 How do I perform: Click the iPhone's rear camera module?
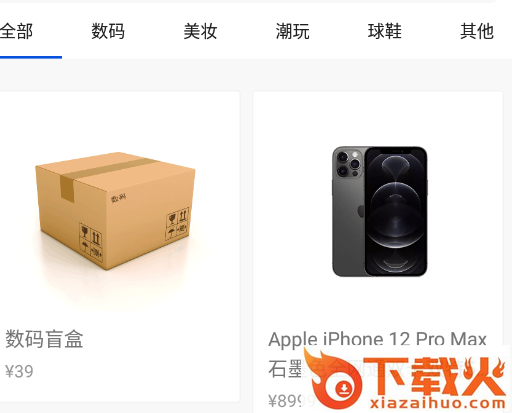(x=348, y=163)
